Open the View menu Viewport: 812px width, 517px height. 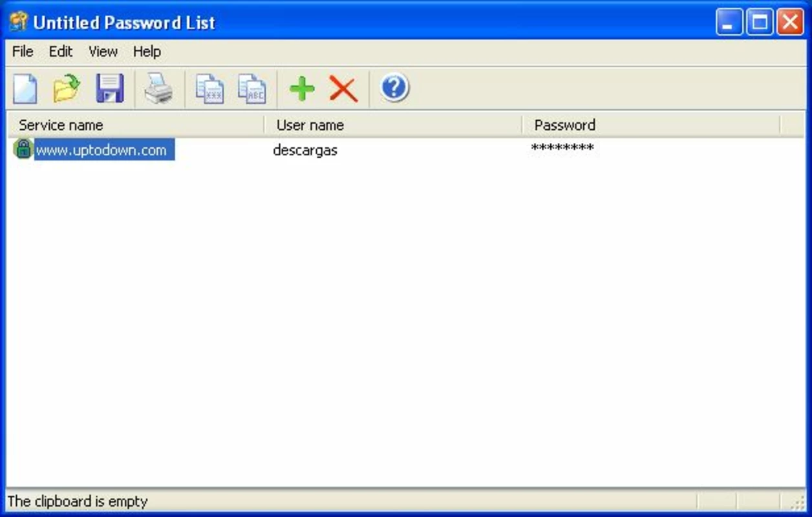tap(103, 52)
